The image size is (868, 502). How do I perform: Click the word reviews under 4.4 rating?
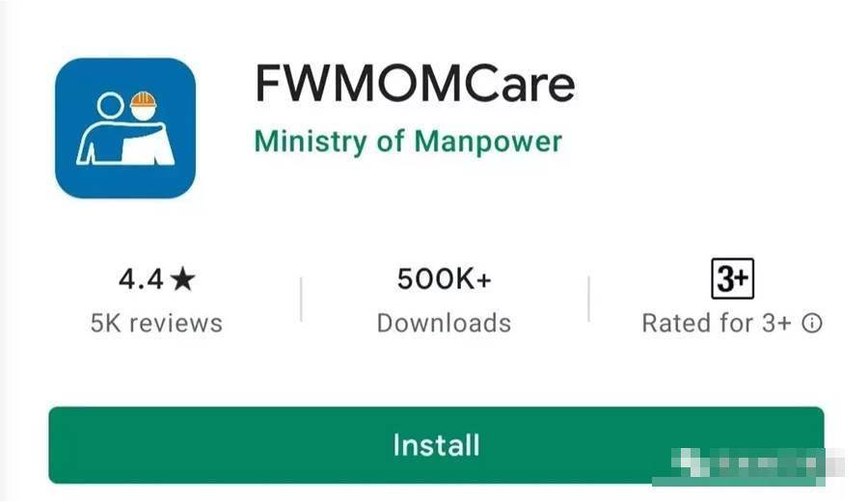pyautogui.click(x=176, y=324)
